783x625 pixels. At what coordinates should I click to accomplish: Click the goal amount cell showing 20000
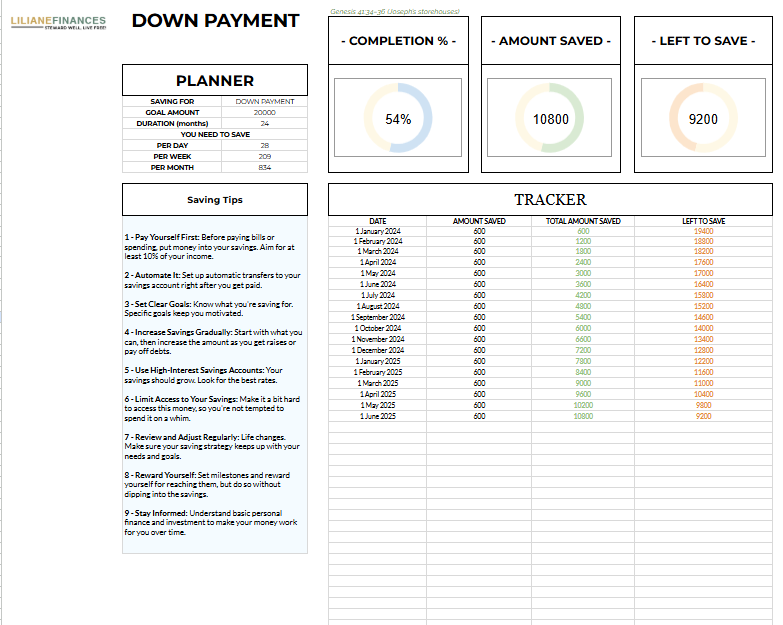pos(265,113)
